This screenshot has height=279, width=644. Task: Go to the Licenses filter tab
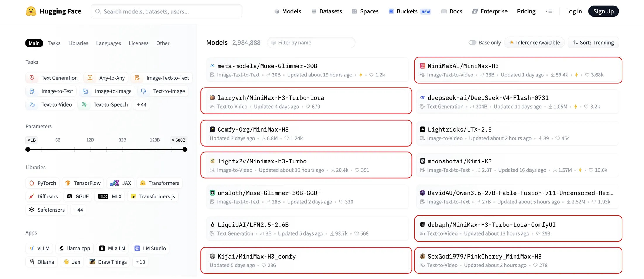(139, 43)
